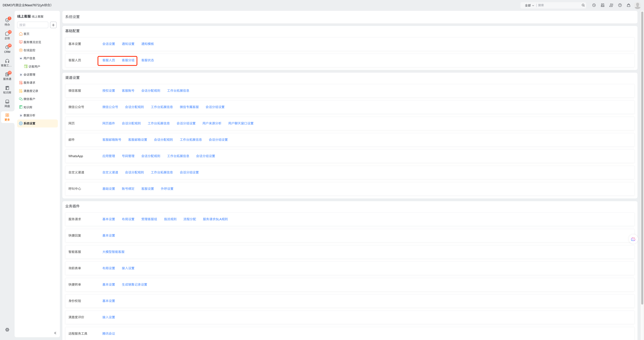
Task: Collapse the 用户信息 tree node
Action: point(21,58)
